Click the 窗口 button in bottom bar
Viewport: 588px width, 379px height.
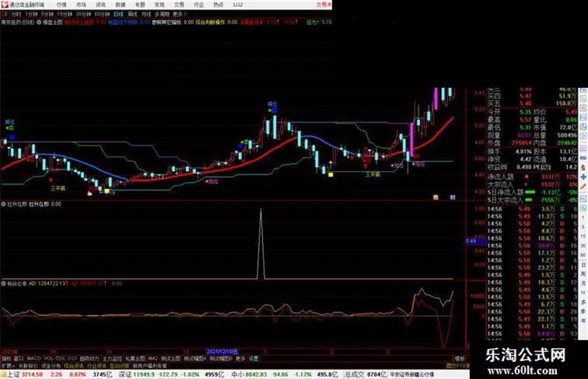[x=19, y=358]
